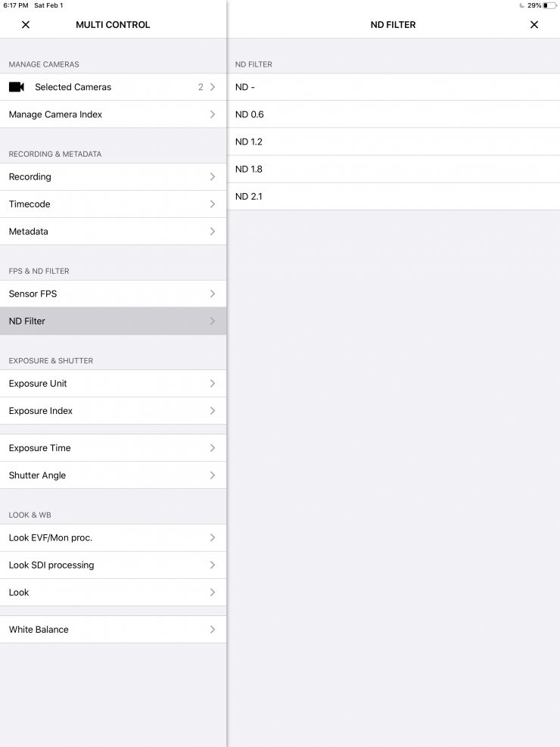Pick the ND 2.1 filter option
The width and height of the screenshot is (560, 747).
coord(394,196)
